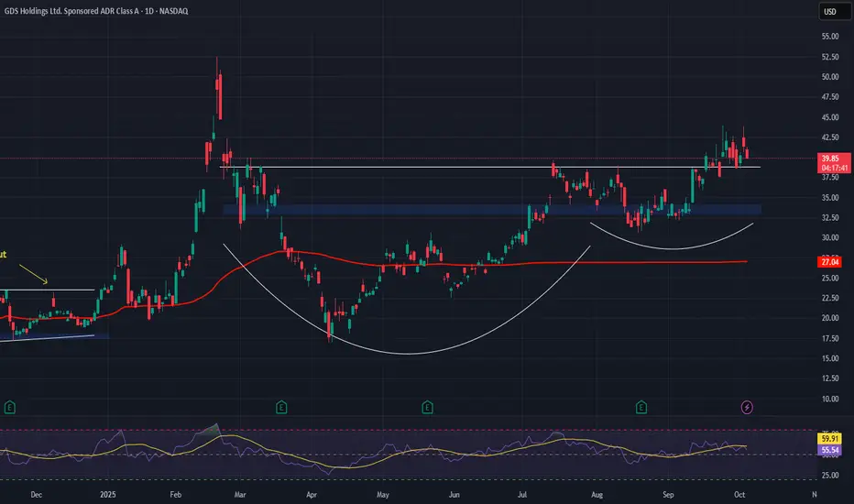Open the USD currency selector
854x504 pixels.
tap(835, 11)
